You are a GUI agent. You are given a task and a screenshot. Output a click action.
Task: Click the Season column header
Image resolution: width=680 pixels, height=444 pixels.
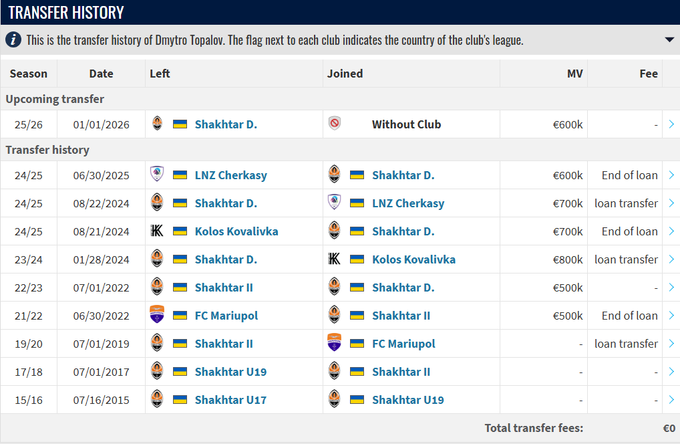point(28,73)
